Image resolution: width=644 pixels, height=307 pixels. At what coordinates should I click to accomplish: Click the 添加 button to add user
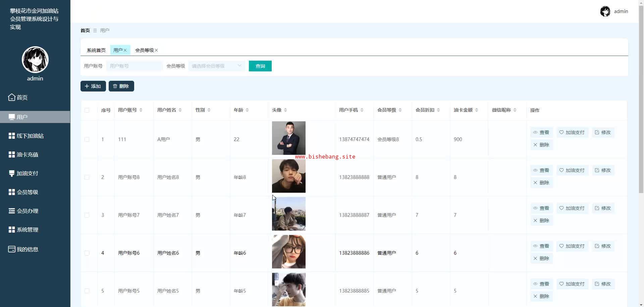coord(93,86)
